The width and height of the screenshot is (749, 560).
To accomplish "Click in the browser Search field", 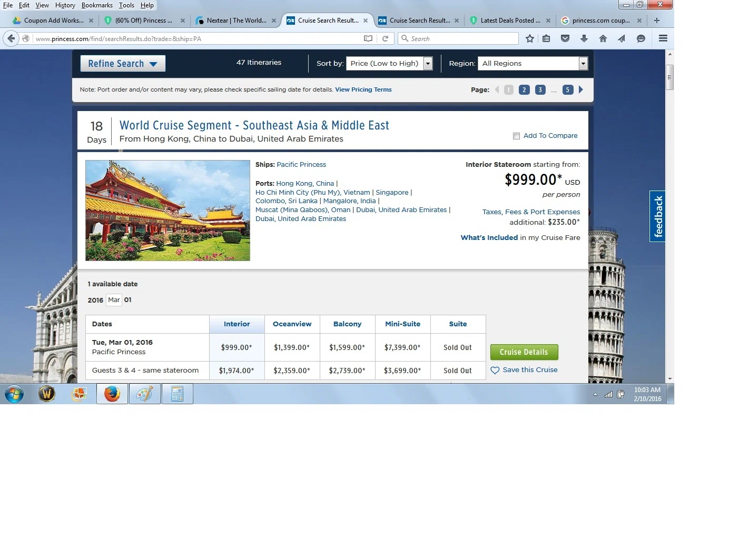I will tap(458, 38).
